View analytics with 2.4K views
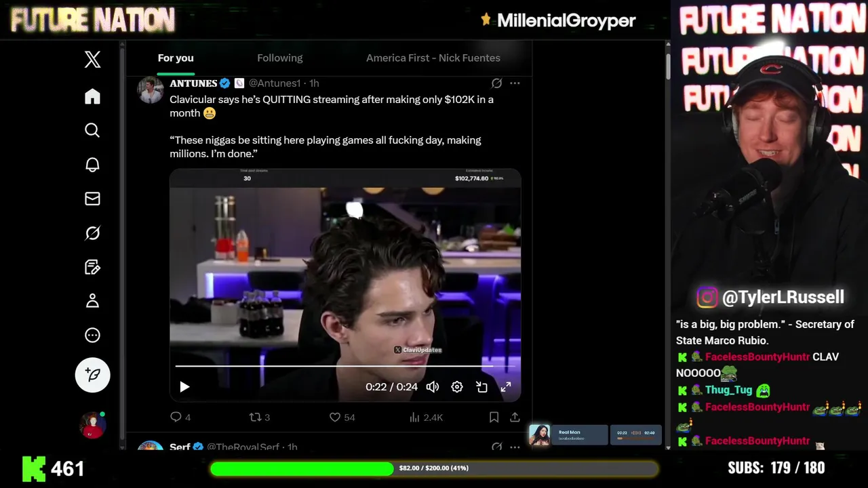 tap(426, 418)
